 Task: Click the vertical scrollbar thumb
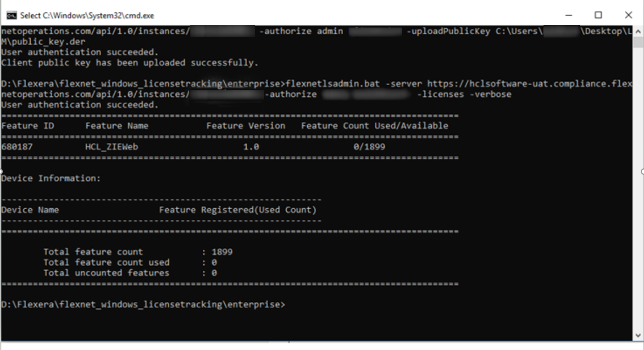[x=638, y=42]
